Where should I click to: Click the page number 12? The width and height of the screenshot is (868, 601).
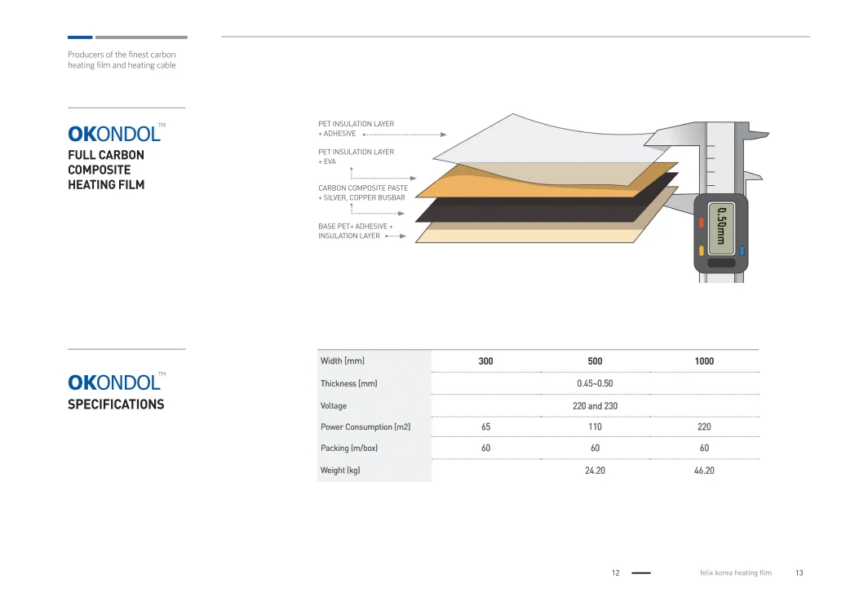point(616,572)
